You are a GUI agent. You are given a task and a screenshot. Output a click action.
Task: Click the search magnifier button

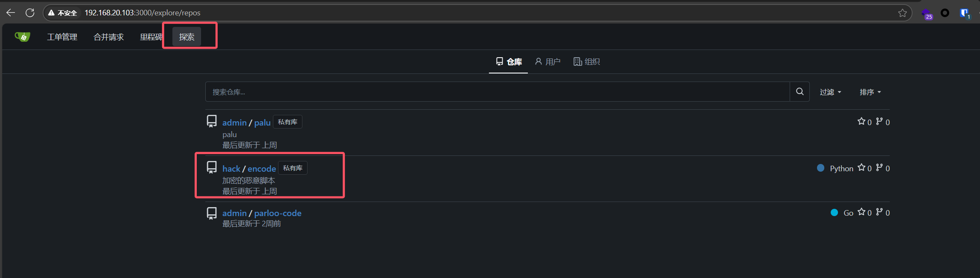tap(799, 91)
